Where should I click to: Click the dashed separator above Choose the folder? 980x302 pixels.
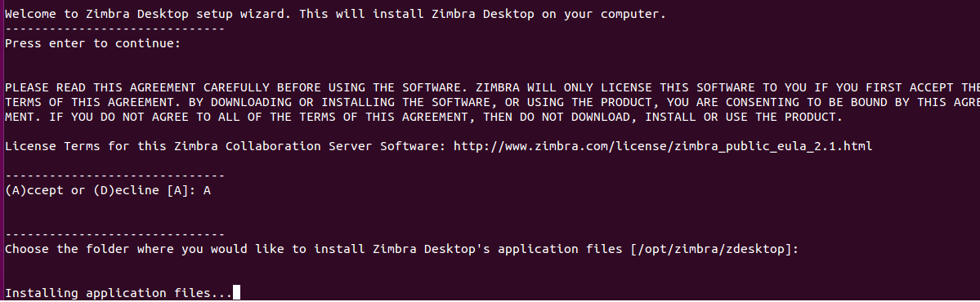tap(115, 234)
